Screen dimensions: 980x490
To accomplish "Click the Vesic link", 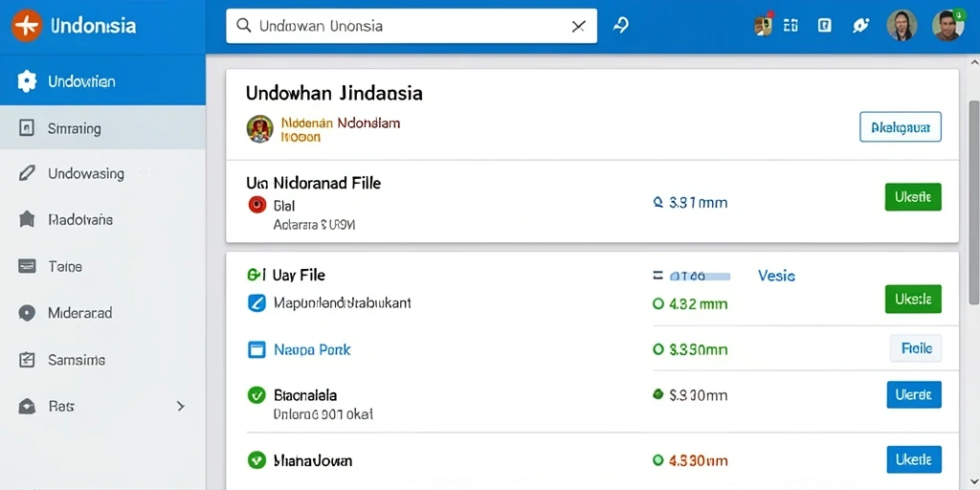I will [776, 275].
